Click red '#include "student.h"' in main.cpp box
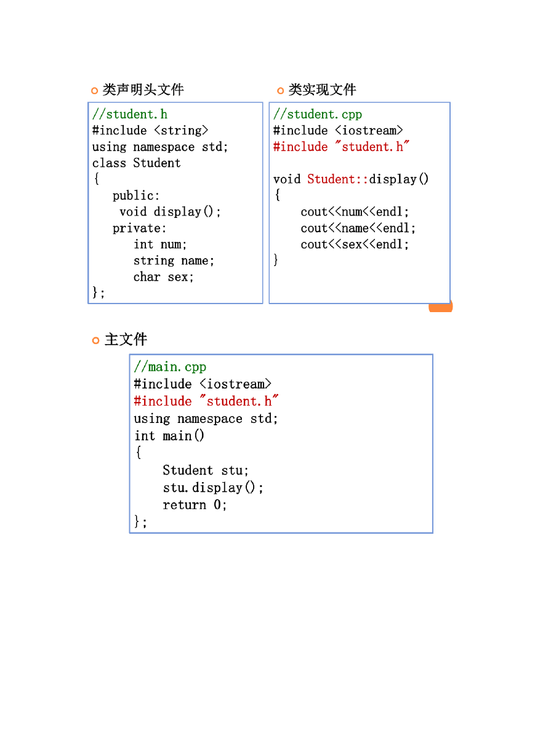The height and width of the screenshot is (756, 535). click(x=207, y=401)
